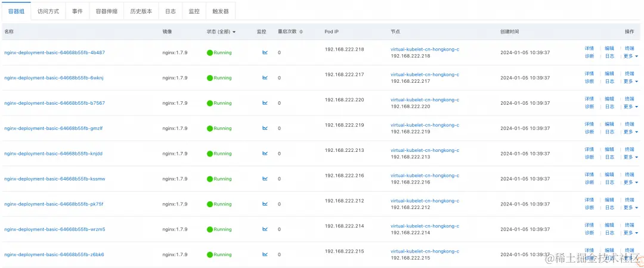Click 详情 for pod wrzm5

click(x=589, y=225)
